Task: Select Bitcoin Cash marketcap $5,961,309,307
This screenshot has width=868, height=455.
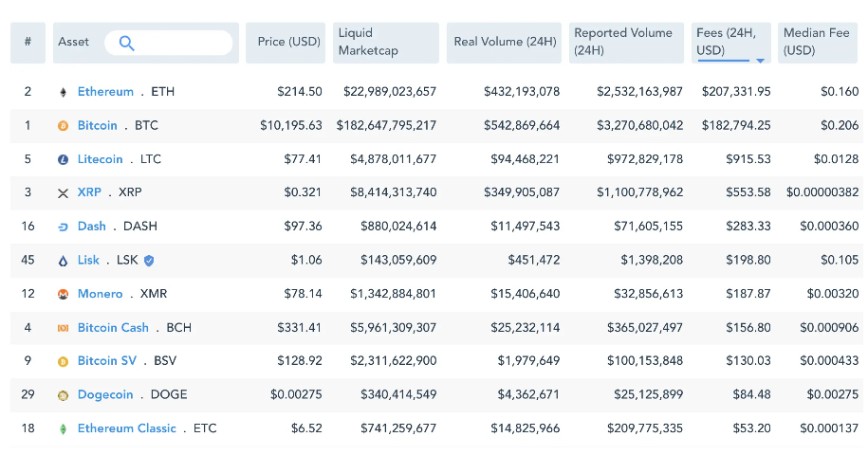Action: pos(393,327)
